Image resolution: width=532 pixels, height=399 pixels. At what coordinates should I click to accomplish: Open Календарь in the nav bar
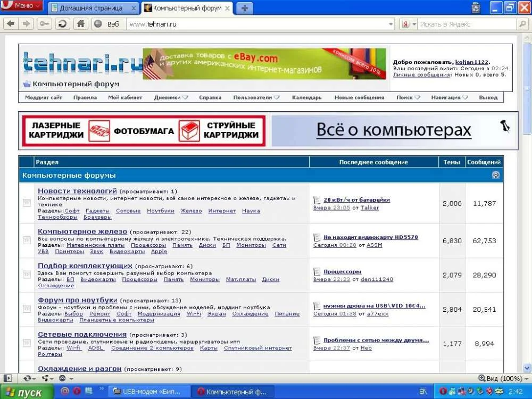coord(306,97)
